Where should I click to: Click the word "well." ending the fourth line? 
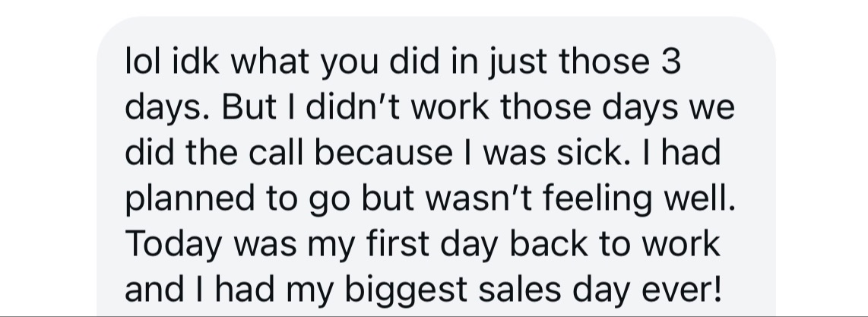[700, 198]
